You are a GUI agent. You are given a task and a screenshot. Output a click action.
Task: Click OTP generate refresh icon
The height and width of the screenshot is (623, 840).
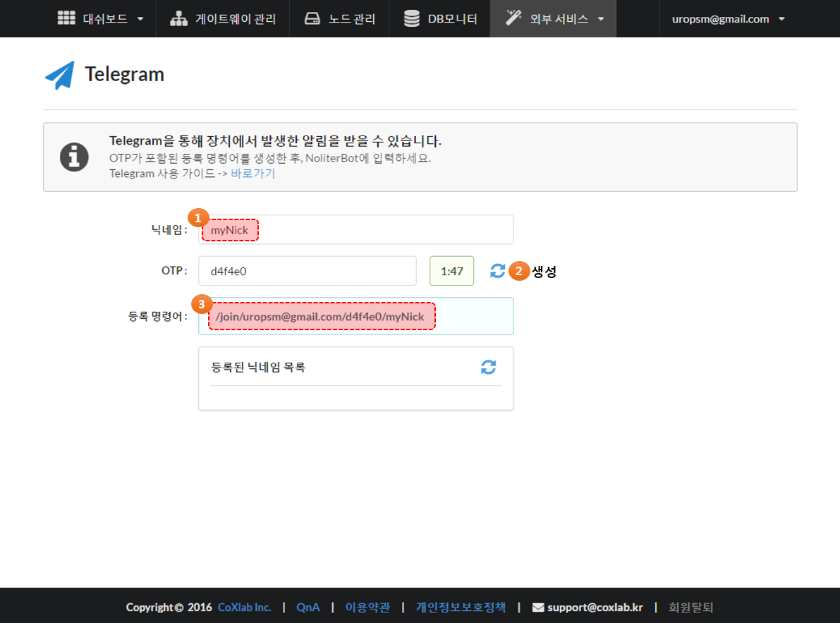click(x=498, y=271)
